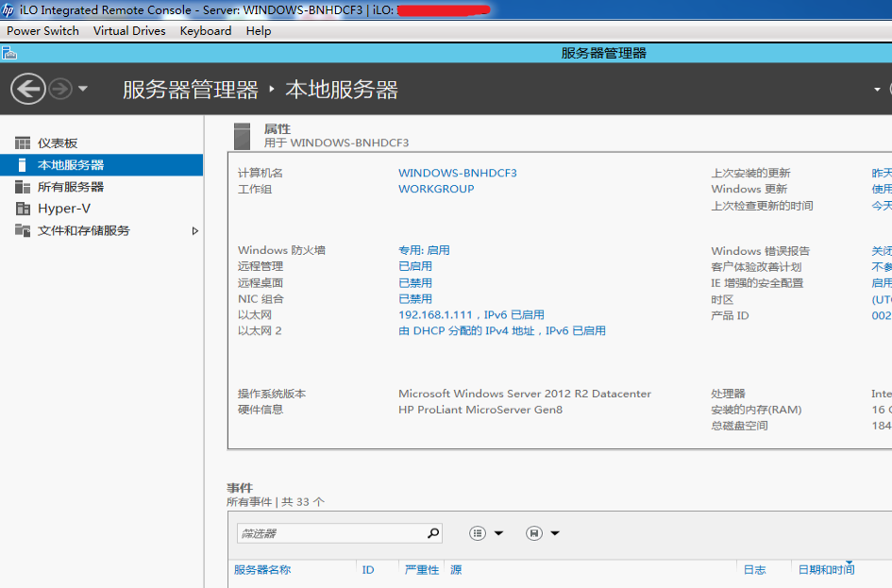Sort events by 服务器名称 column
This screenshot has height=588, width=892.
[262, 569]
